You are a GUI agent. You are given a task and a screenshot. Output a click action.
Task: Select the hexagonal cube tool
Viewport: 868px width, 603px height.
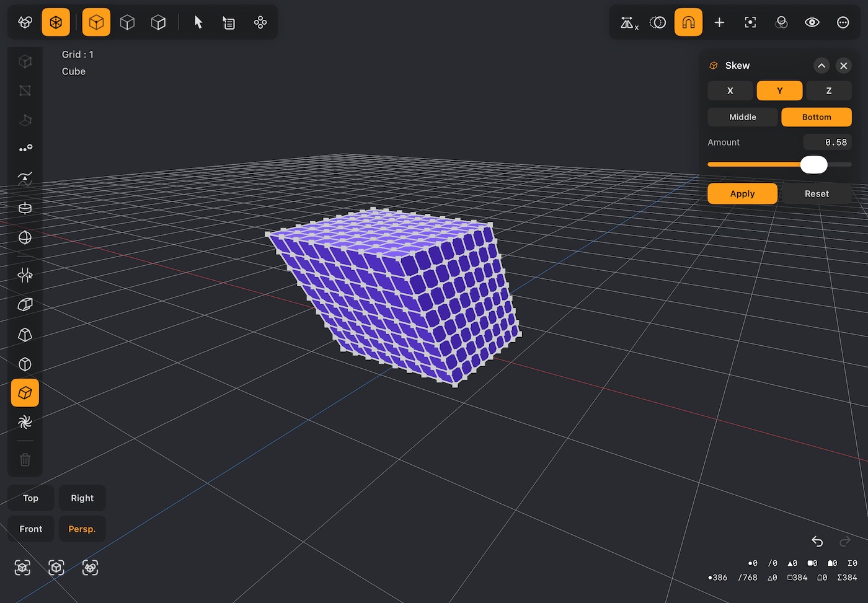(25, 364)
